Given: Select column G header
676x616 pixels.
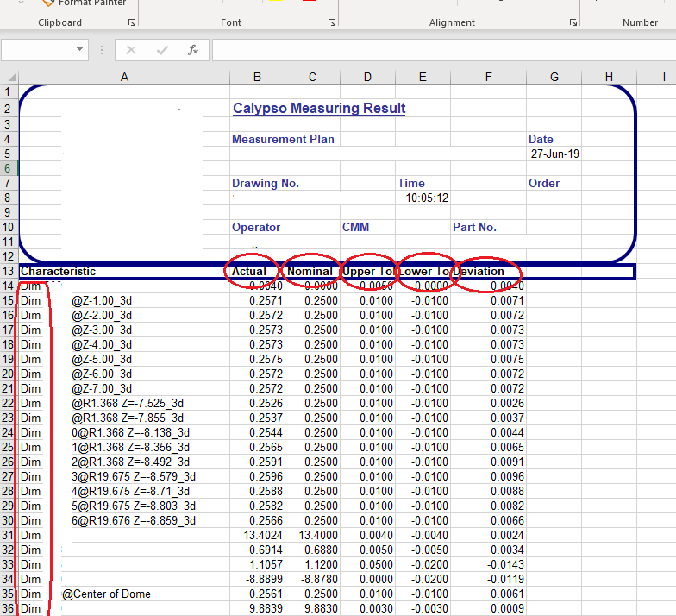Looking at the screenshot, I should click(x=554, y=78).
